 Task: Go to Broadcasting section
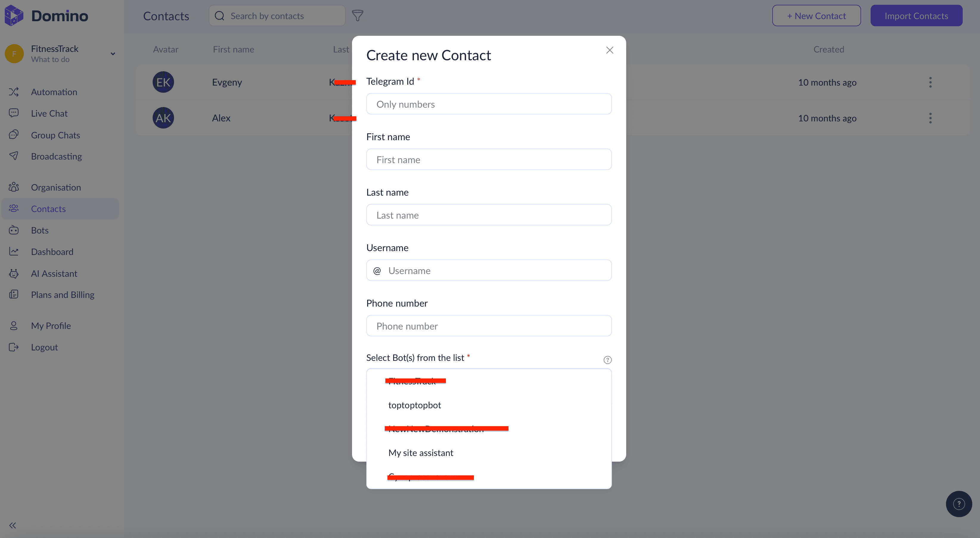(56, 156)
